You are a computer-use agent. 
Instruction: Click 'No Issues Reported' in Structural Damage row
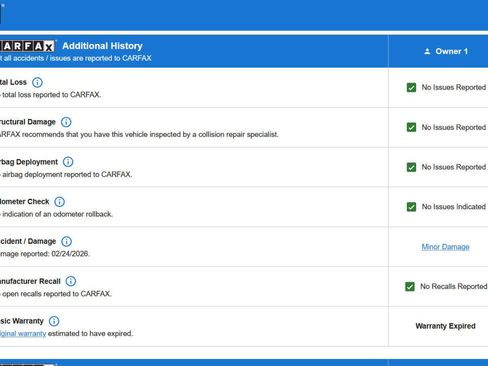coord(454,127)
